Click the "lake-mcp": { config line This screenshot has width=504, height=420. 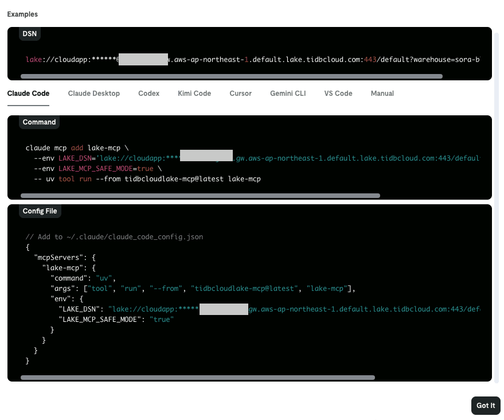pyautogui.click(x=69, y=268)
